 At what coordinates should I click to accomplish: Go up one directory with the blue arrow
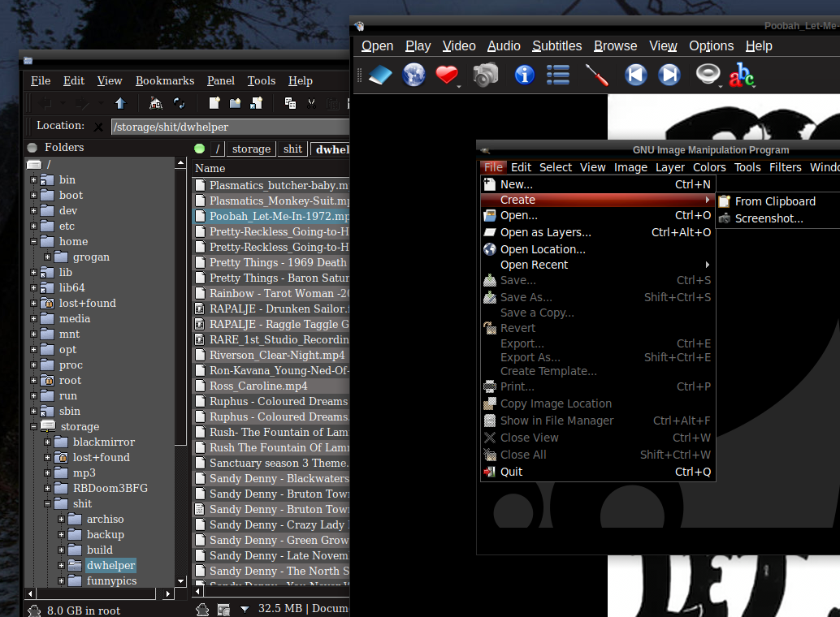(120, 103)
